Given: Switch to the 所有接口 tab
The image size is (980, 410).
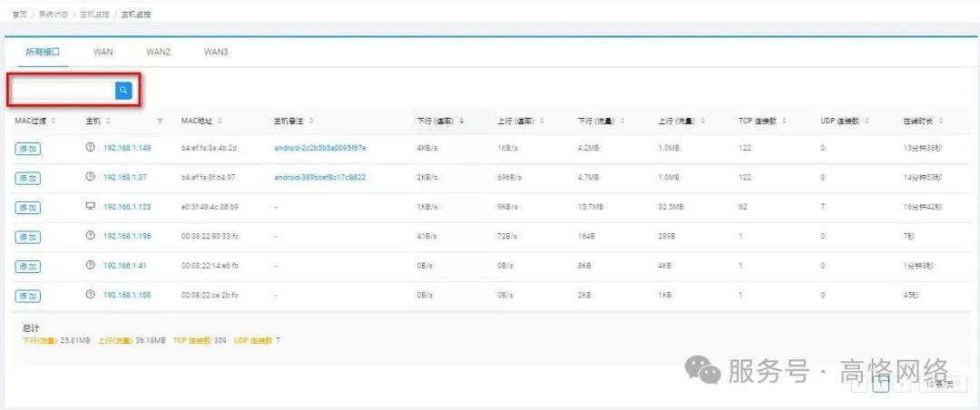Looking at the screenshot, I should (x=43, y=52).
